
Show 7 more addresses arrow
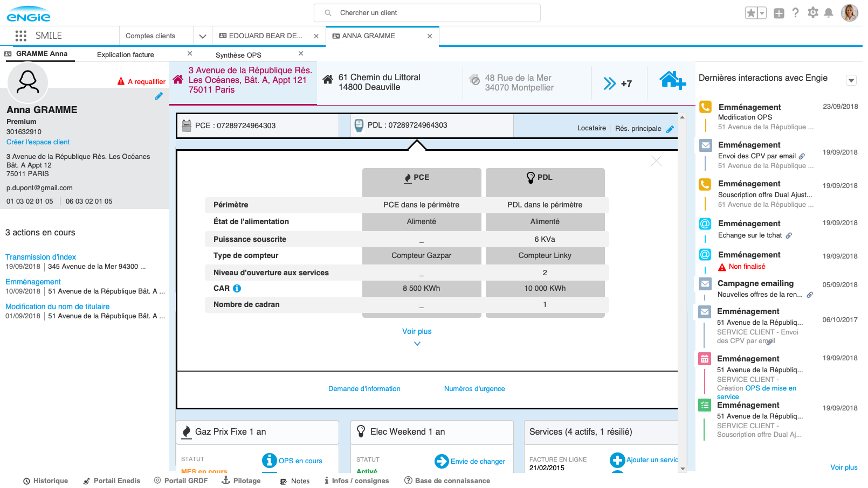610,83
